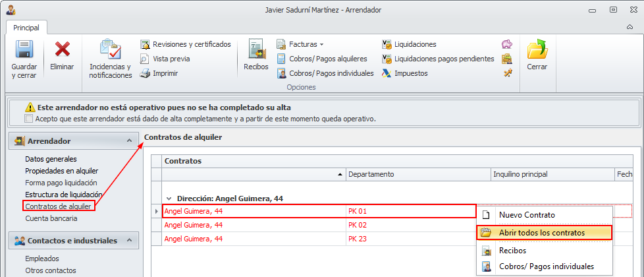The image size is (644, 277).
Task: Click Vista previa in the ribbon
Action: point(165,59)
